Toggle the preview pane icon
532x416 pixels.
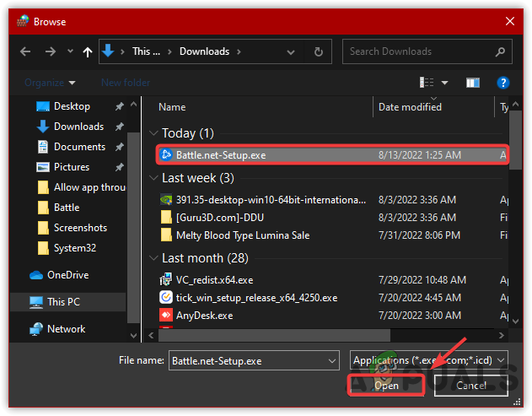[x=473, y=83]
